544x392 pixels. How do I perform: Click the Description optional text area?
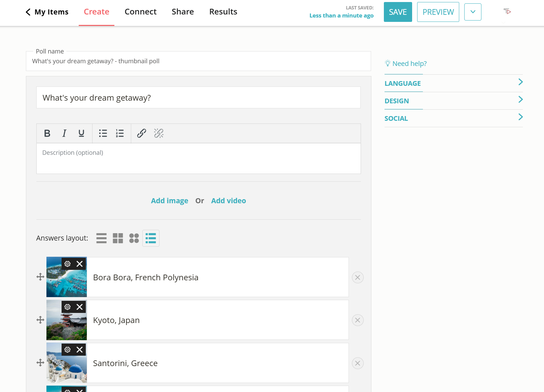(198, 158)
